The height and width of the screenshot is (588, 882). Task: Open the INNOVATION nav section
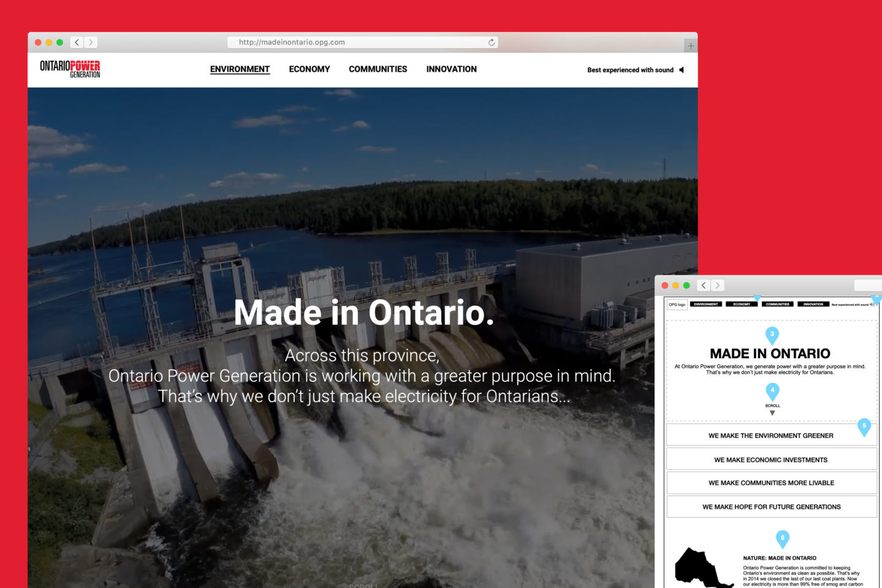(x=452, y=69)
